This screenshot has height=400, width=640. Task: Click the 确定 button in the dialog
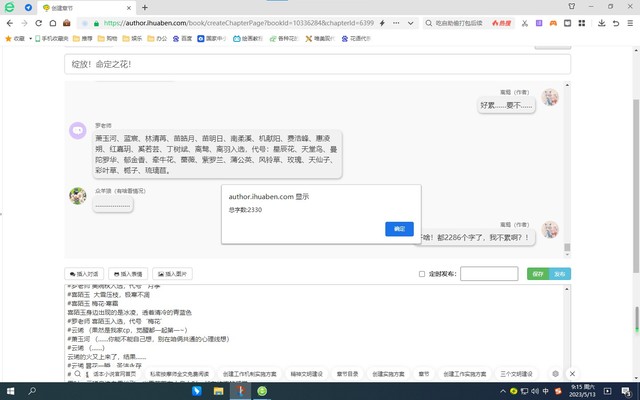point(399,229)
